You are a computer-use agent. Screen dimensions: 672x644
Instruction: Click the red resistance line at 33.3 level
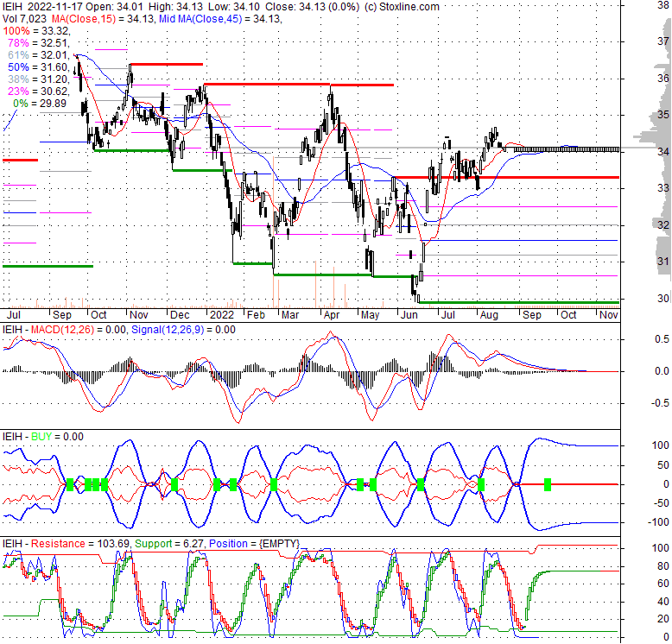pyautogui.click(x=506, y=177)
